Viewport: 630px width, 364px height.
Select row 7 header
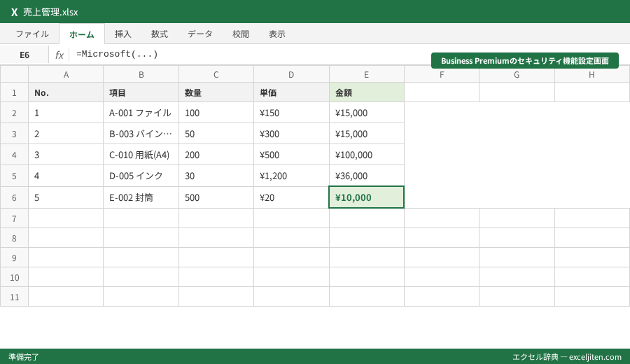click(14, 218)
